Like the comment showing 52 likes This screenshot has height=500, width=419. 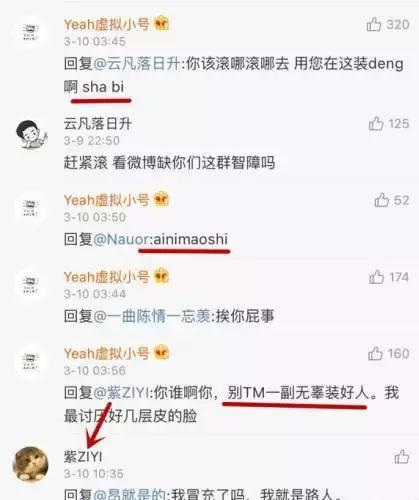tap(382, 200)
